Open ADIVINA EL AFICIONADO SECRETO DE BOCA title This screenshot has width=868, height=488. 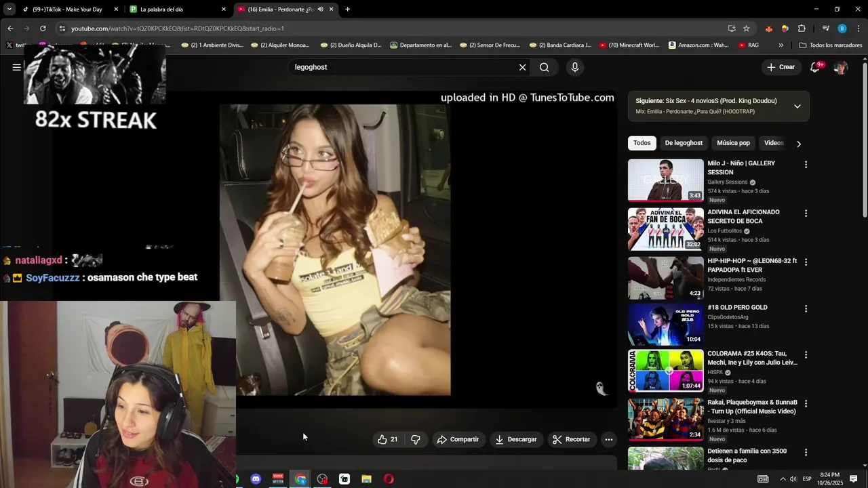[743, 216]
